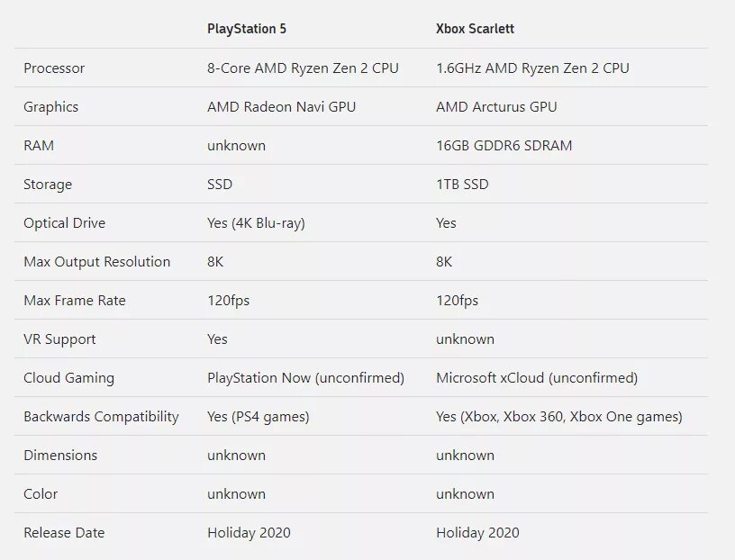
Task: Click PlayStation Now (unconfirmed) cell
Action: (x=305, y=378)
